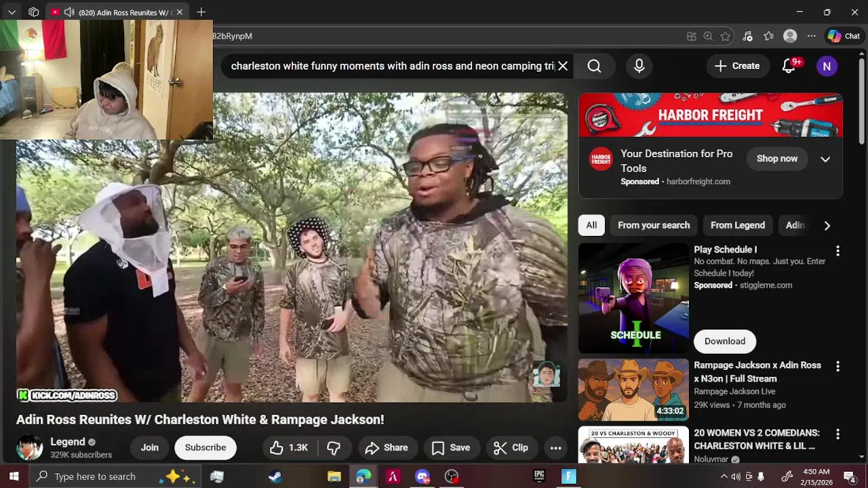Open the Windows Start menu
Viewport: 868px width, 488px height.
point(14,476)
